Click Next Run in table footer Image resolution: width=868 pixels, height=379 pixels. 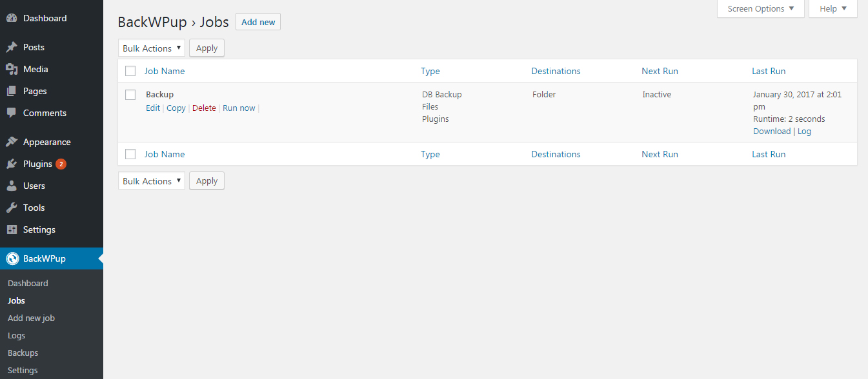pyautogui.click(x=660, y=154)
